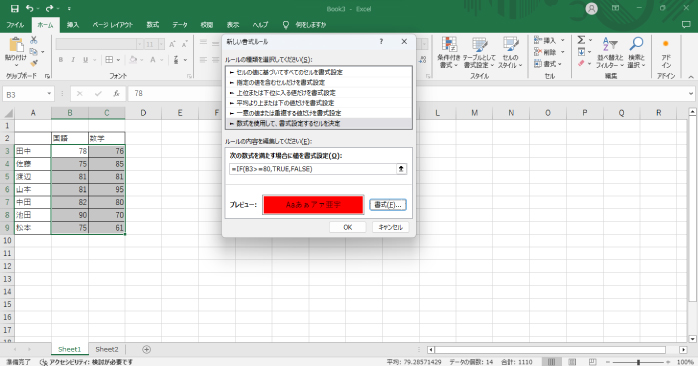Click the cell Format (書式) ribbon icon
Screen dimensions: 698x366
click(538, 64)
